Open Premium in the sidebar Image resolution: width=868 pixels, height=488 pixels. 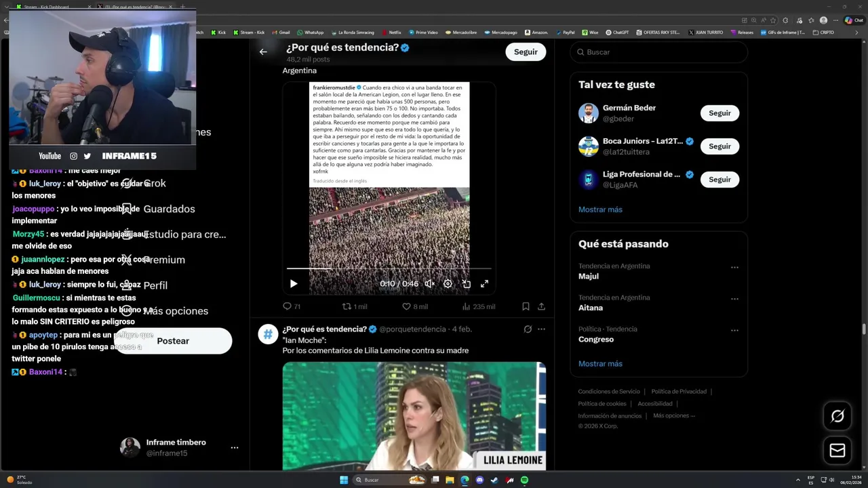(x=154, y=260)
